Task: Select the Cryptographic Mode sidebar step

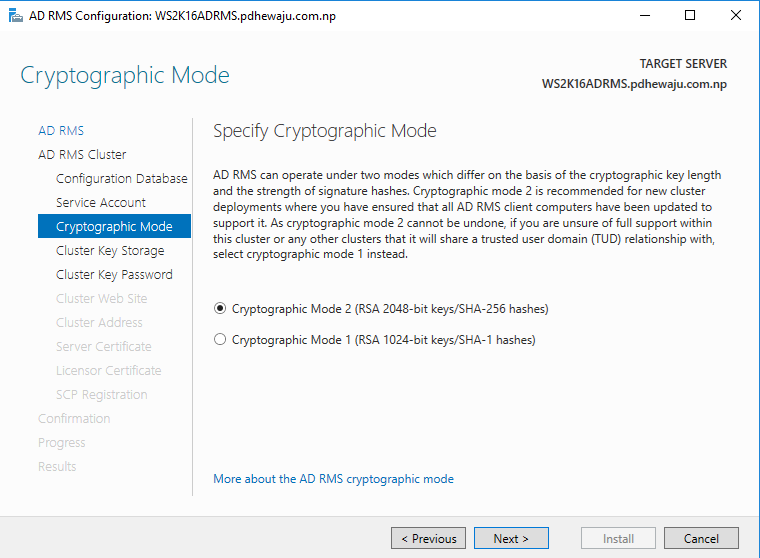Action: point(114,226)
